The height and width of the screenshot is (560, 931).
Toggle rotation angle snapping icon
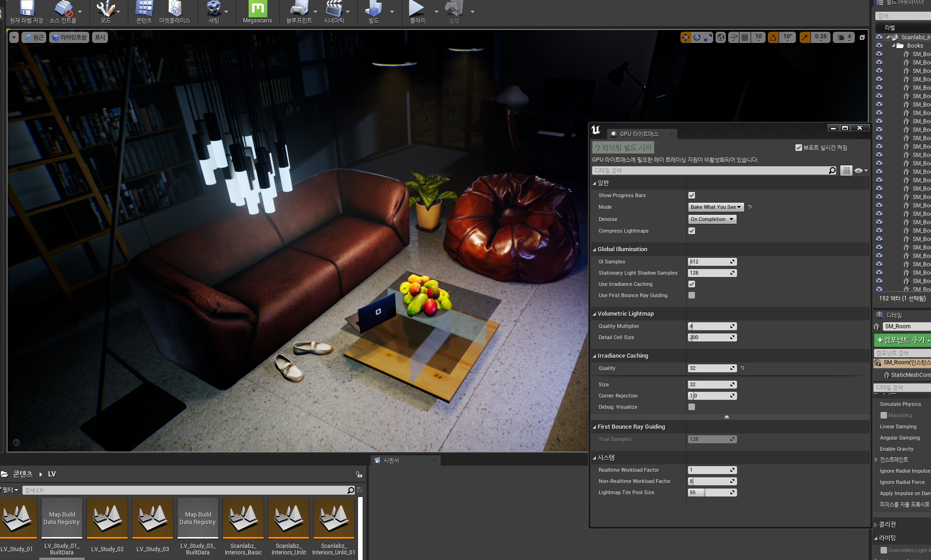(x=773, y=37)
